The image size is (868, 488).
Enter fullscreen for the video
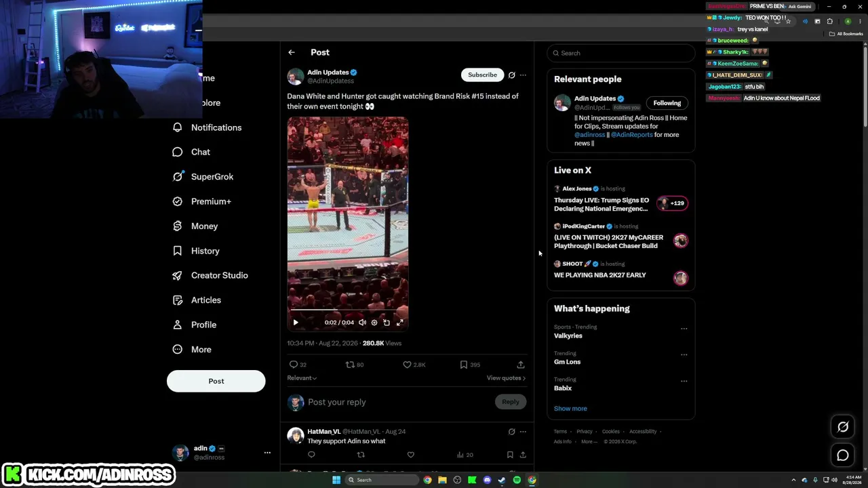[x=399, y=323]
